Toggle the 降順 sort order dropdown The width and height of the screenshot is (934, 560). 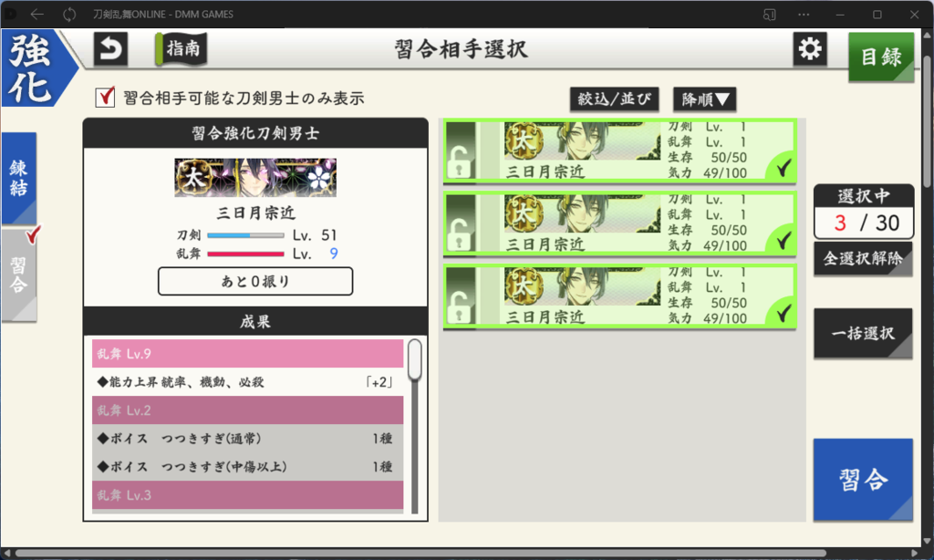point(705,99)
